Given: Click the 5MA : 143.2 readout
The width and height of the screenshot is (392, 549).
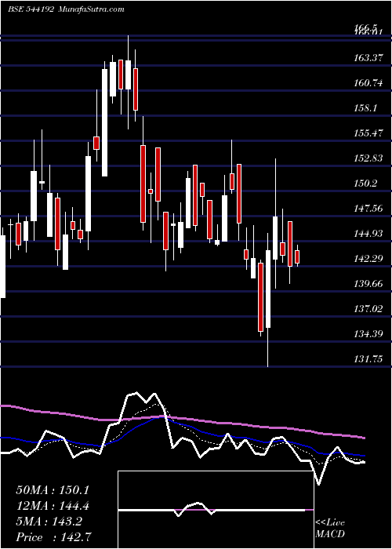Looking at the screenshot, I should pos(49,522).
